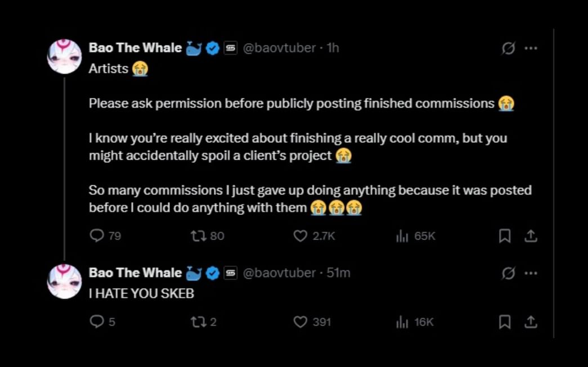Open the more options menu on the top tweet
The image size is (588, 367).
point(531,48)
